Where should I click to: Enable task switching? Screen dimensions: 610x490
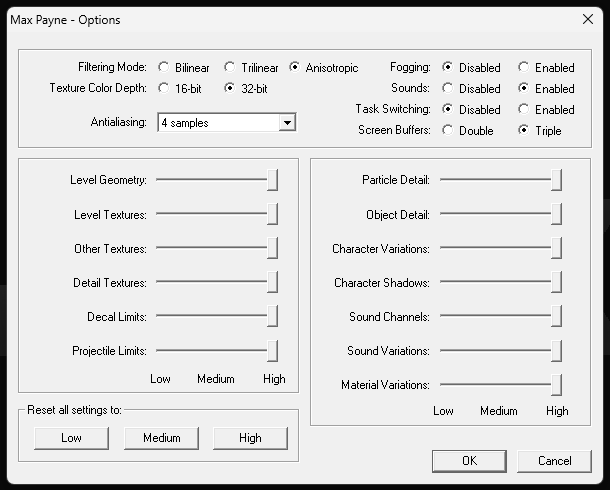(524, 110)
